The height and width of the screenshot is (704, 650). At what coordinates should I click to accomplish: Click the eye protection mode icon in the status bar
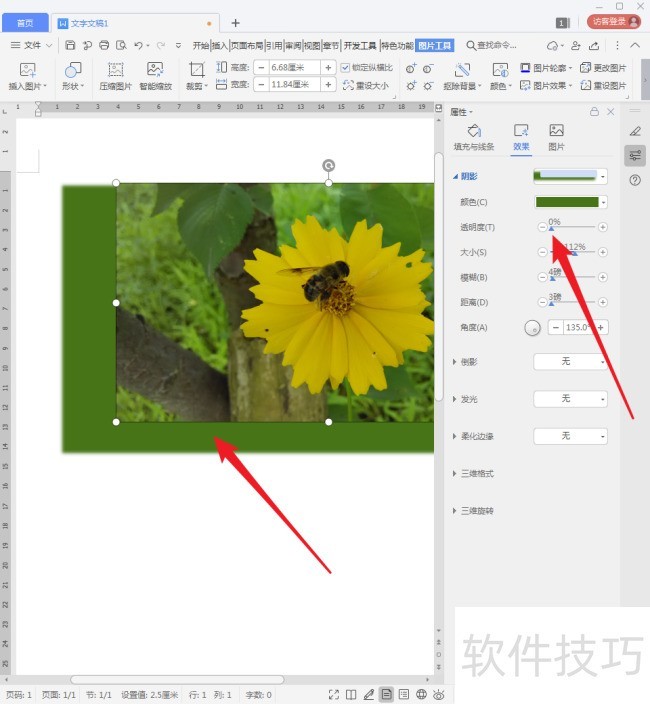click(439, 695)
